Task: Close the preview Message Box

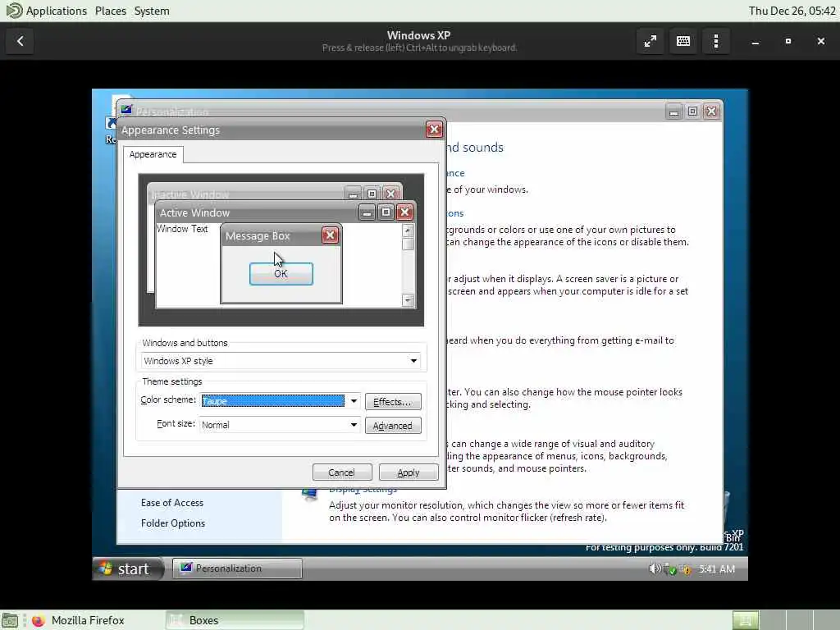Action: tap(330, 235)
